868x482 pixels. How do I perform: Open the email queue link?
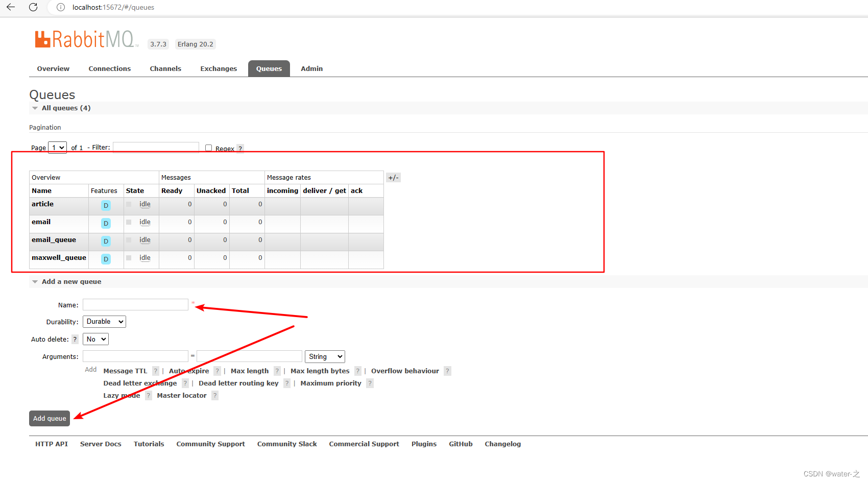coord(41,222)
